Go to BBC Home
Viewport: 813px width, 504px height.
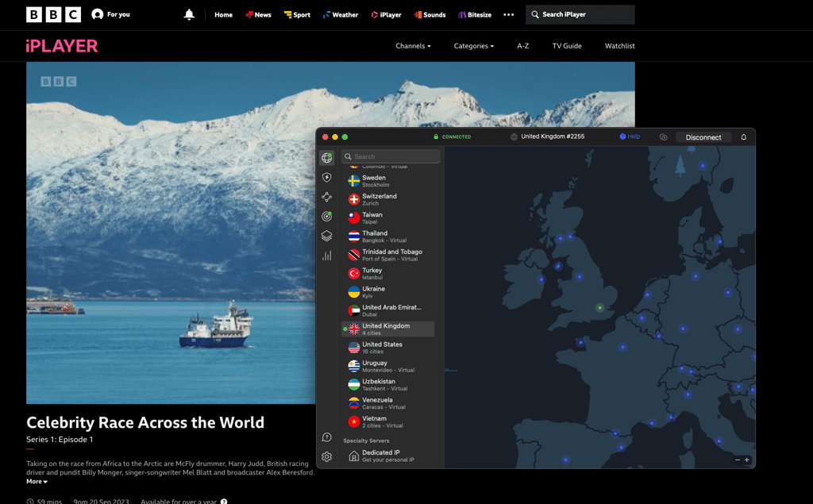tap(223, 14)
